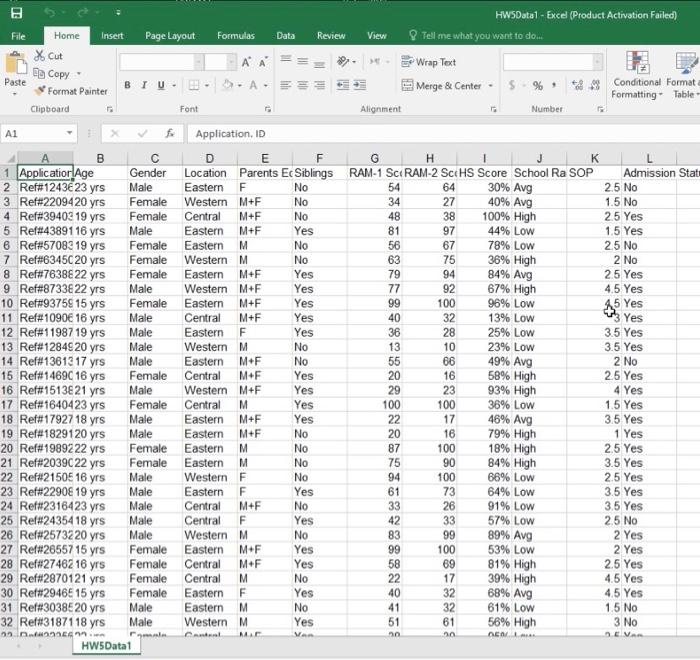Open the Customize Quick Access Toolbar menu
Viewport: 700px width, 660px height.
coord(118,13)
